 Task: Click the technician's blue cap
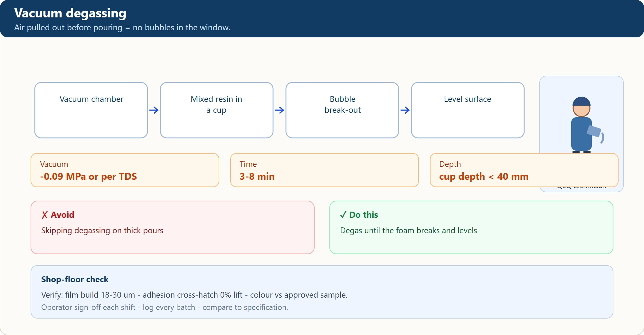(582, 101)
